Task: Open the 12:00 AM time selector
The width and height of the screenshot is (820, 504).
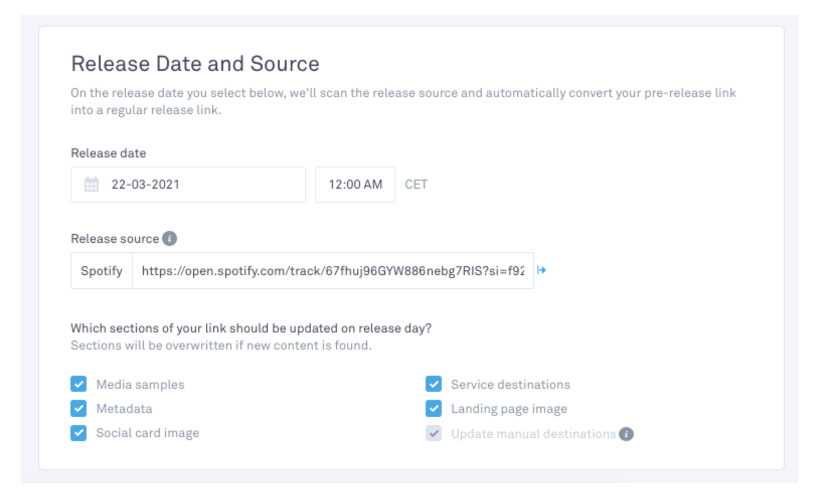Action: [x=355, y=185]
